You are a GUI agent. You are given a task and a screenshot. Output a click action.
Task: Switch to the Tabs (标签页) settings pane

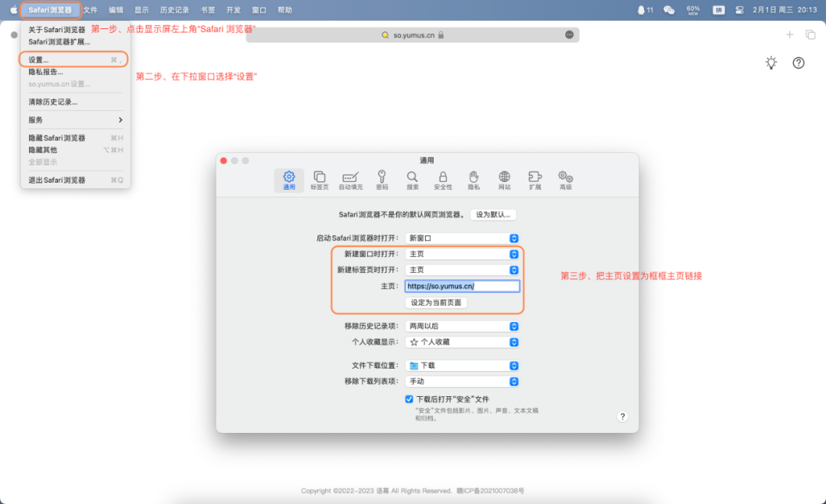319,180
